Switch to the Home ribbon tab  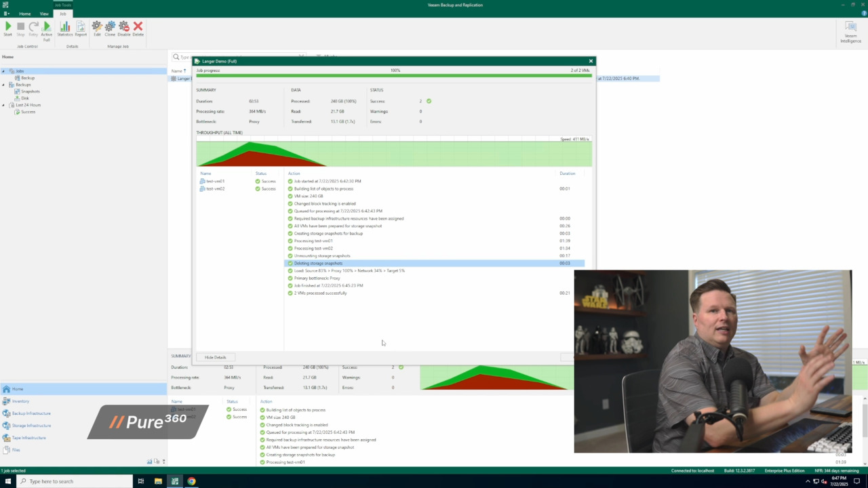point(24,14)
